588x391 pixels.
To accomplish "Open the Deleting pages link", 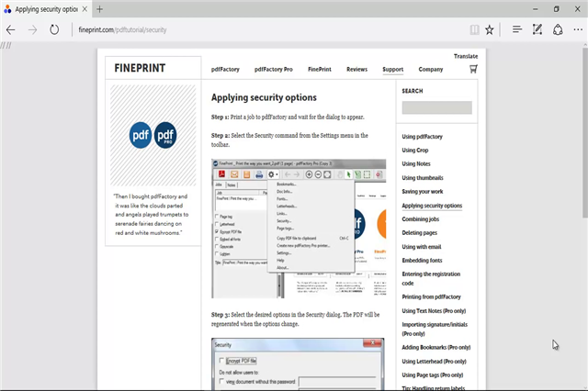I will click(x=420, y=232).
